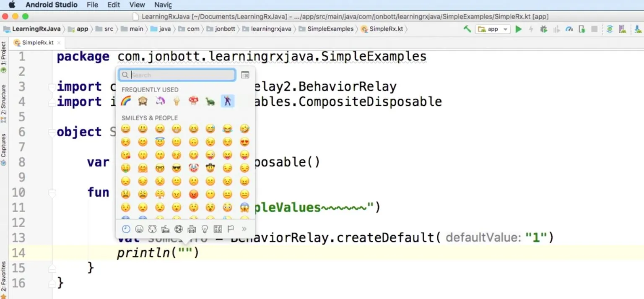The image size is (644, 299).
Task: Insert the ice cream cone emoji
Action: tap(177, 101)
